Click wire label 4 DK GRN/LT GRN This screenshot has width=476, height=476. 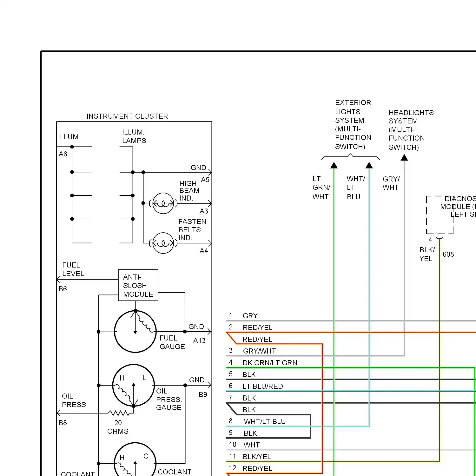click(x=263, y=363)
